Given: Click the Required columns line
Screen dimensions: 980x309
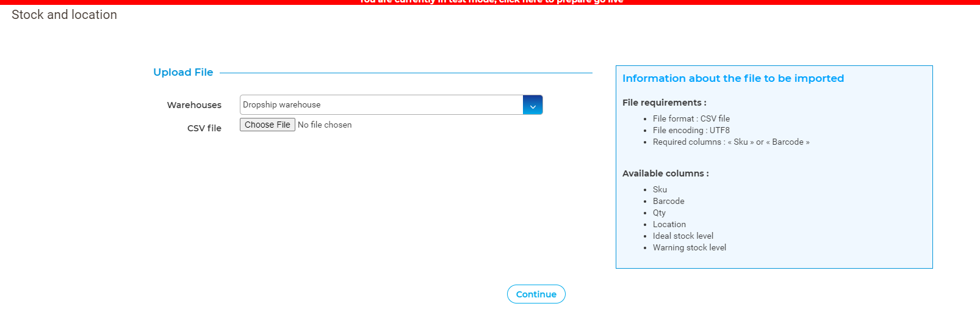Looking at the screenshot, I should [730, 142].
